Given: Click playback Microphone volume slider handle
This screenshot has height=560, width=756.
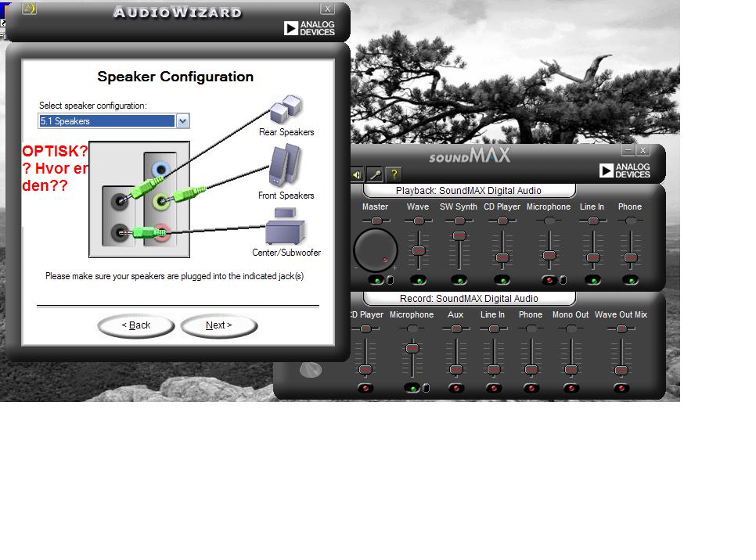Looking at the screenshot, I should pyautogui.click(x=549, y=256).
